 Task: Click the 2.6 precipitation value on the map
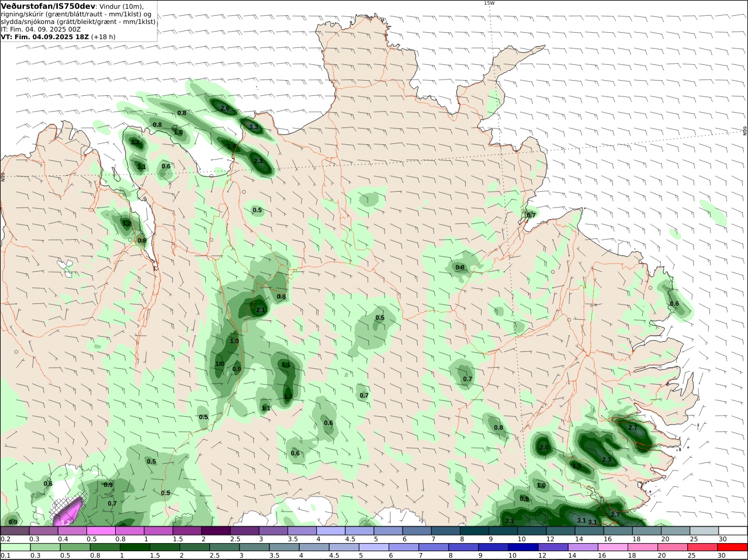(x=225, y=109)
